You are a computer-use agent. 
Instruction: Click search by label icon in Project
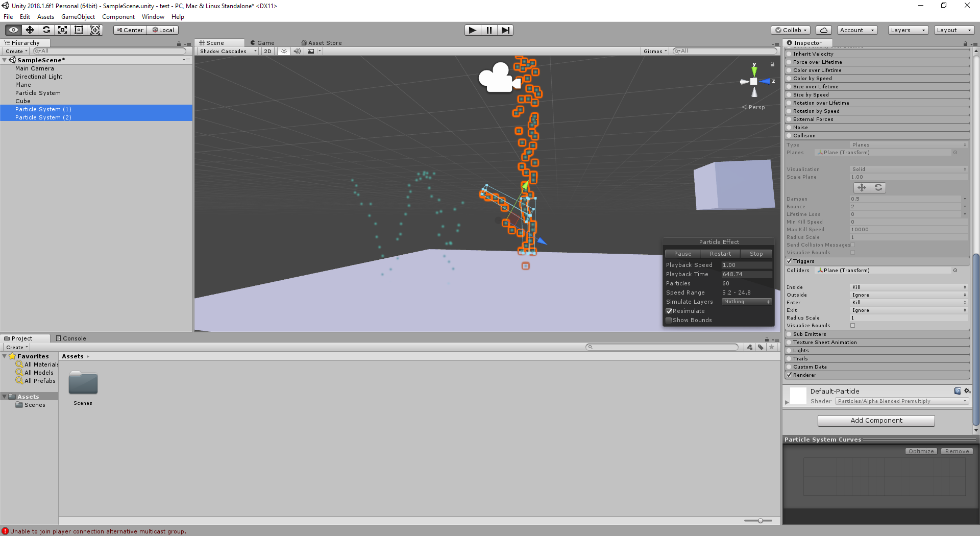pyautogui.click(x=761, y=347)
